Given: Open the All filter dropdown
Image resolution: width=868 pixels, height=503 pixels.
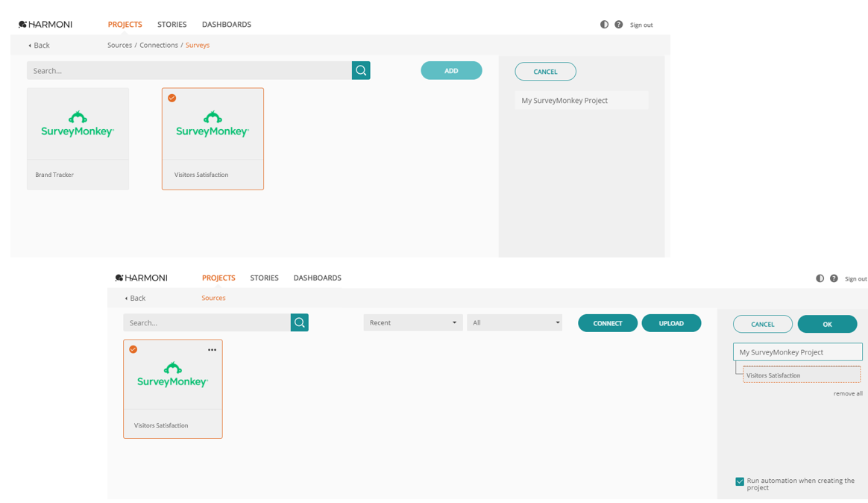Looking at the screenshot, I should point(515,322).
